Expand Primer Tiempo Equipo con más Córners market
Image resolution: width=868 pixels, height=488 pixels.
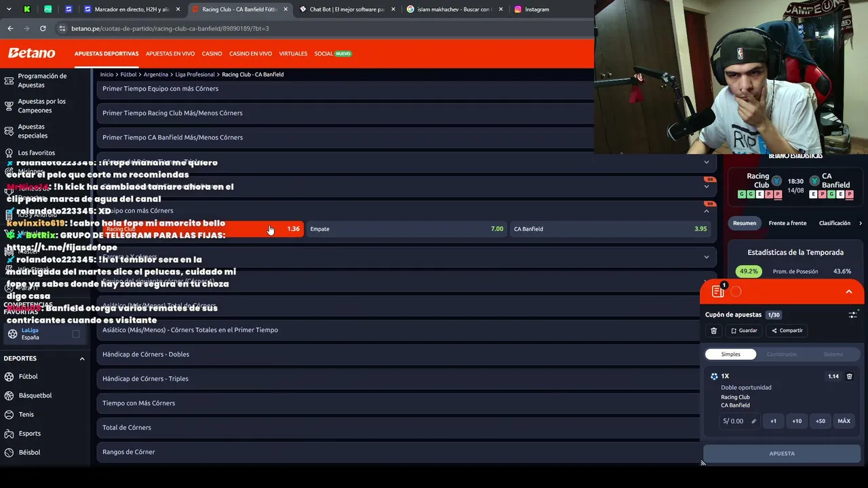[345, 89]
